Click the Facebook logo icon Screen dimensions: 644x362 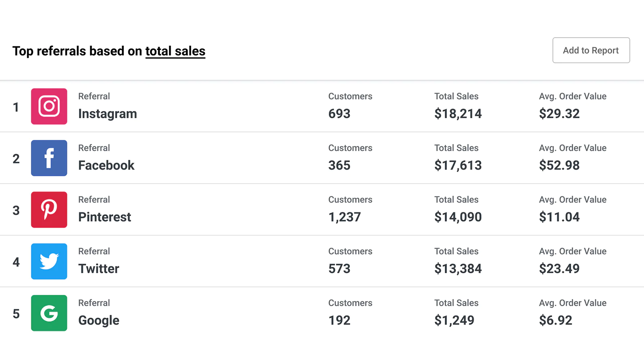tap(49, 158)
